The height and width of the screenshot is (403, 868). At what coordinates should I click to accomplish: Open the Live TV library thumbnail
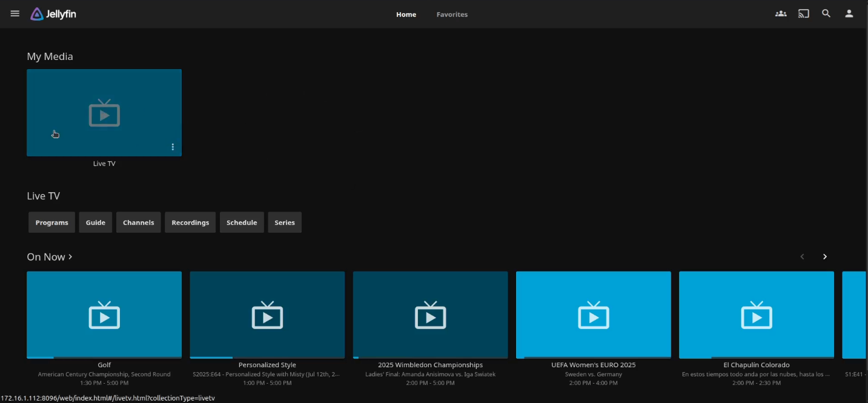coord(104,113)
